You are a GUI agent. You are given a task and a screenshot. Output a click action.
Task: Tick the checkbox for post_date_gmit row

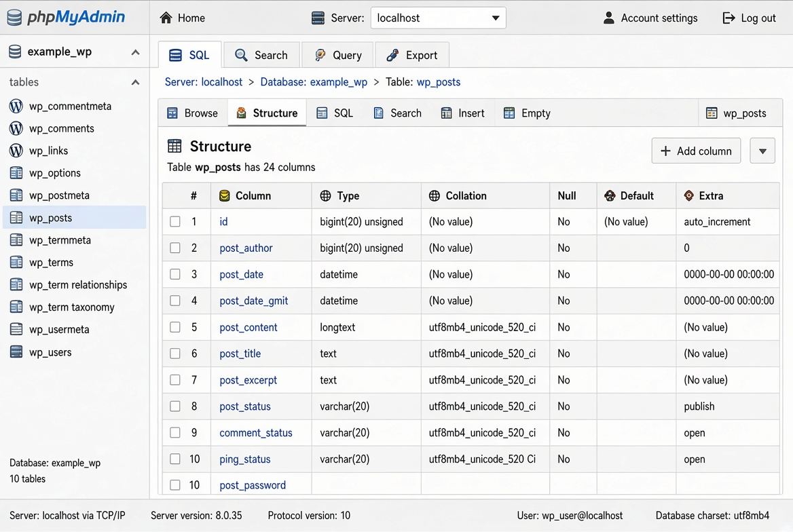(x=175, y=301)
